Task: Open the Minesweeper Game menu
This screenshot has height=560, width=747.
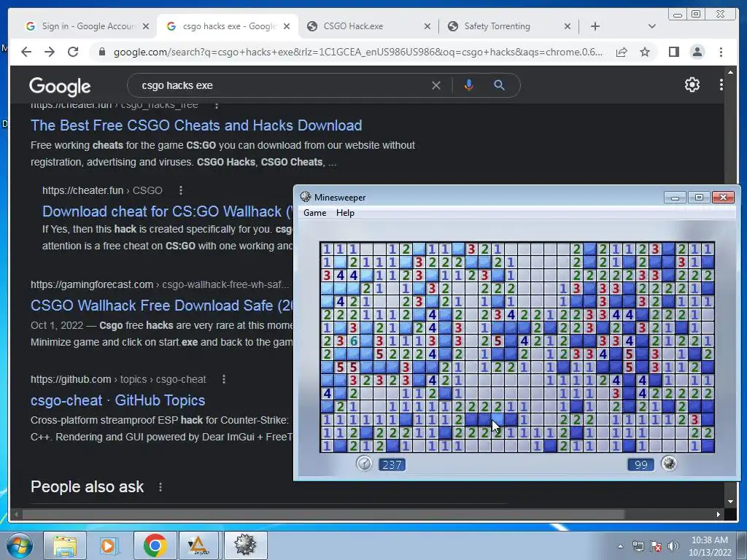Action: [x=315, y=213]
